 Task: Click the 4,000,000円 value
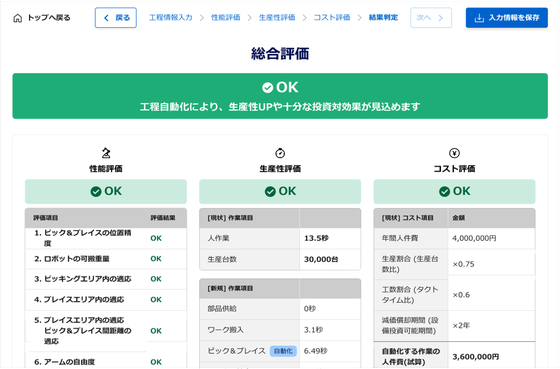[474, 238]
